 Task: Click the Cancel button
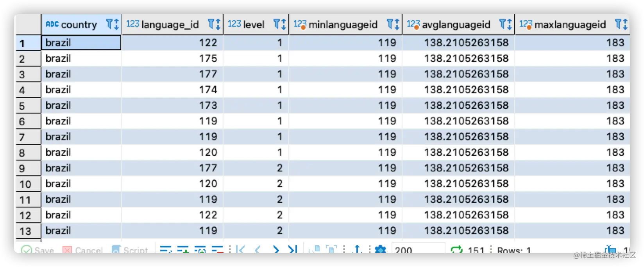click(82, 249)
